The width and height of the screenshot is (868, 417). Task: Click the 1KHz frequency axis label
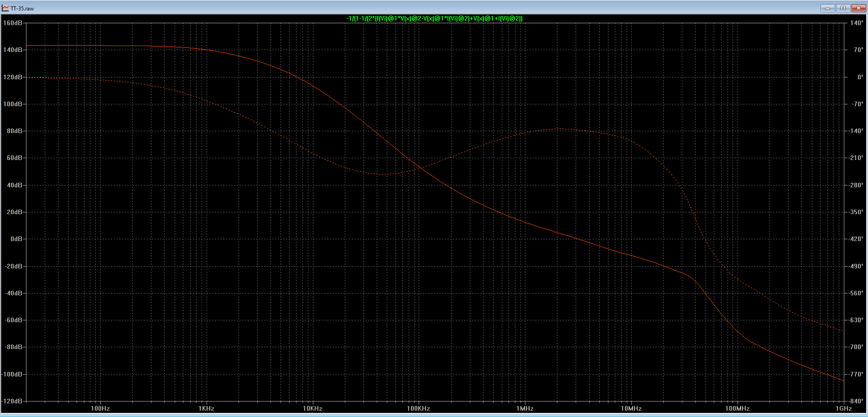click(207, 408)
